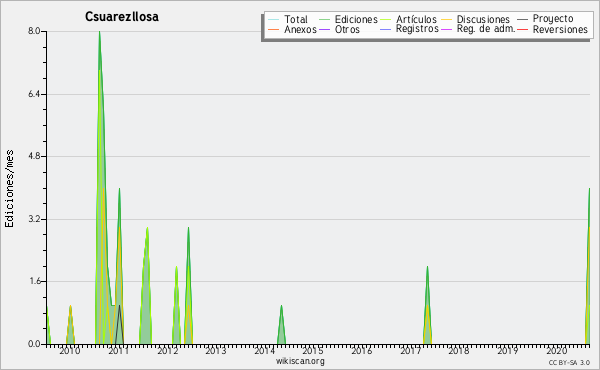Image resolution: width=600 pixels, height=370 pixels.
Task: Click the 2012 x-axis label
Action: pos(168,351)
